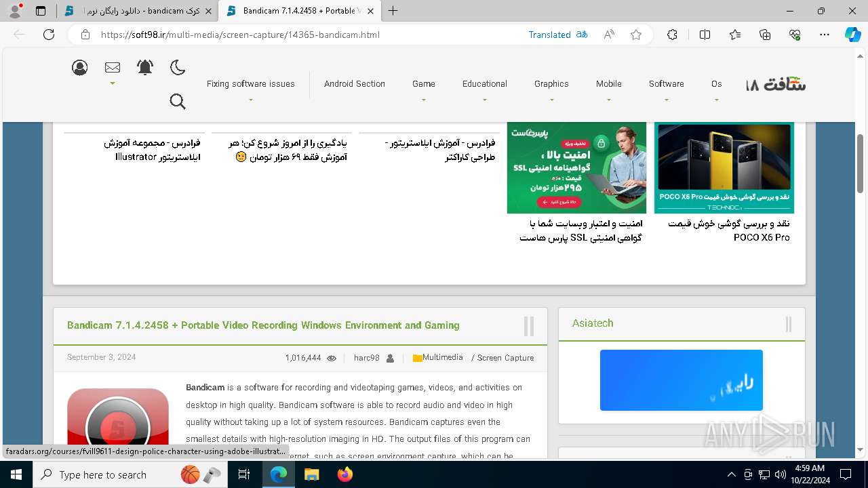This screenshot has width=868, height=488.
Task: Open the Action Center notifications icon
Action: coord(846,474)
